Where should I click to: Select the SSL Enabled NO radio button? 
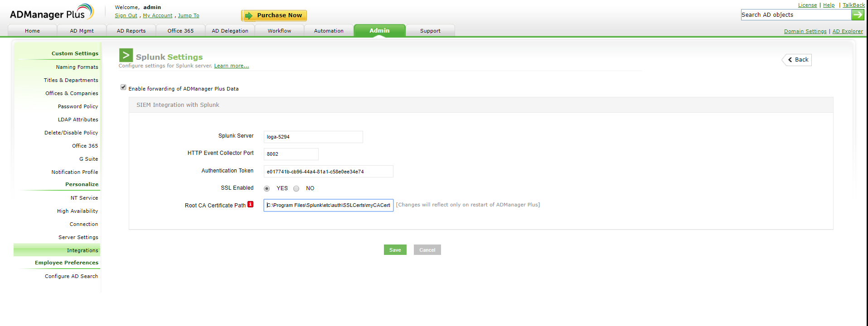point(296,188)
